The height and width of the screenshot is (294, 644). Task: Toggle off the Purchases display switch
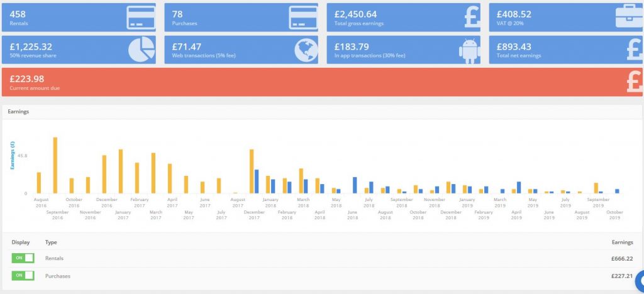(23, 276)
